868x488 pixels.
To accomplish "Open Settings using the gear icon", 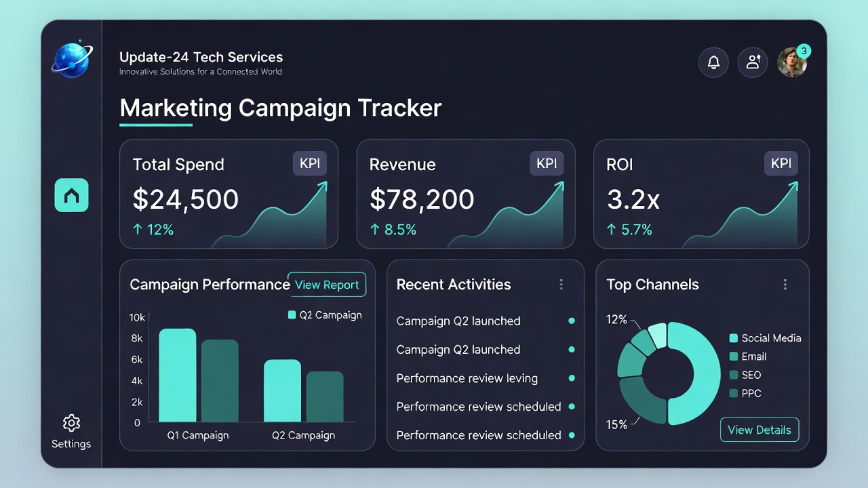I will click(x=71, y=422).
